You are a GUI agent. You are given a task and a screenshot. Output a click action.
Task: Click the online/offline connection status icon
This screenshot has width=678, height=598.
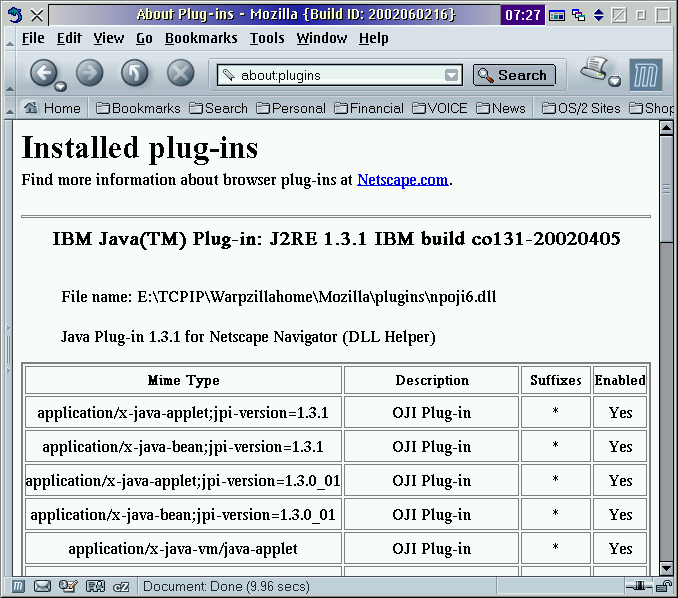click(640, 586)
